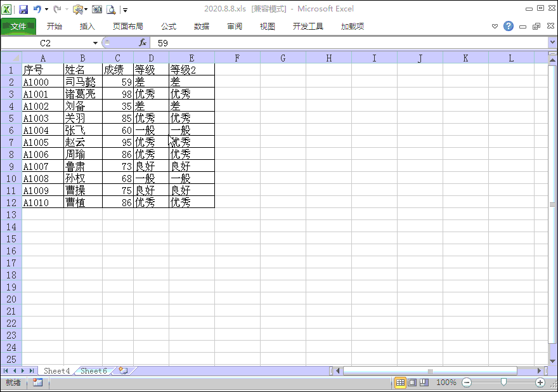Image resolution: width=558 pixels, height=392 pixels.
Task: Click the Redo arrow icon
Action: pos(57,10)
